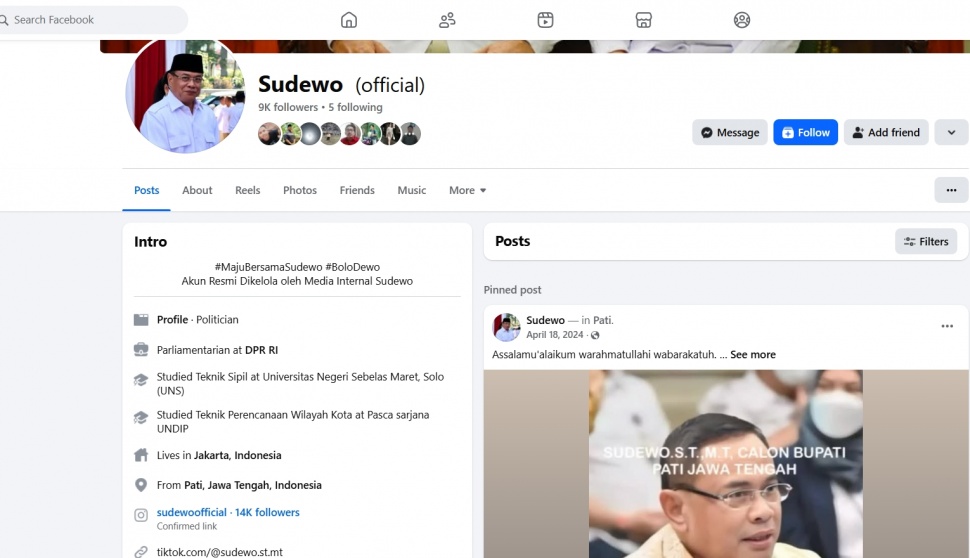Click the first follower avatar in the row
The height and width of the screenshot is (558, 970).
click(x=269, y=134)
